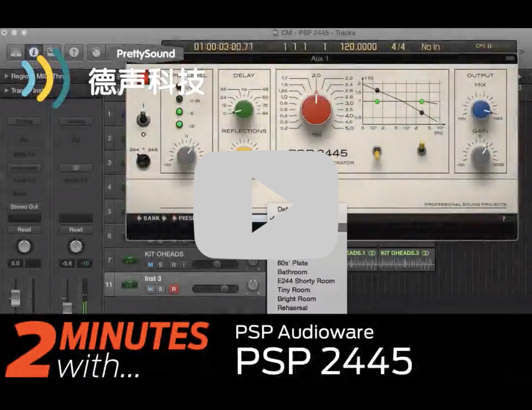Click the Inst 3 green instrument icon
The height and width of the screenshot is (410, 532).
pyautogui.click(x=130, y=284)
